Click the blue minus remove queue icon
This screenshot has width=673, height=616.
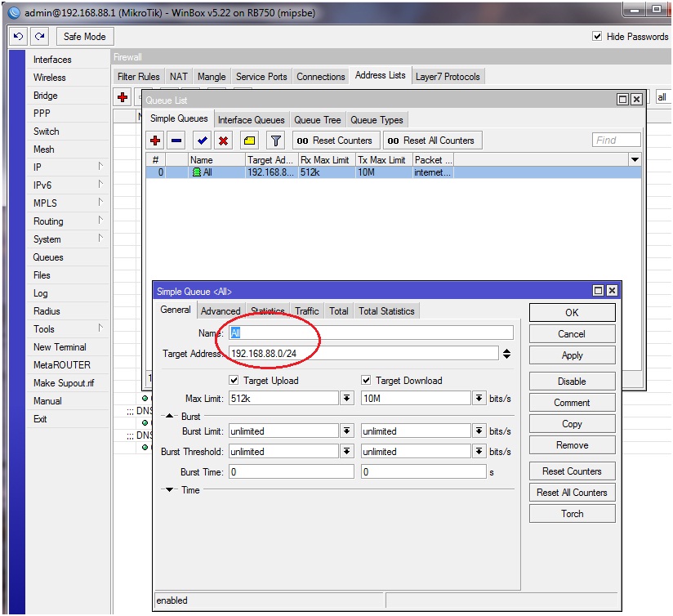click(176, 141)
